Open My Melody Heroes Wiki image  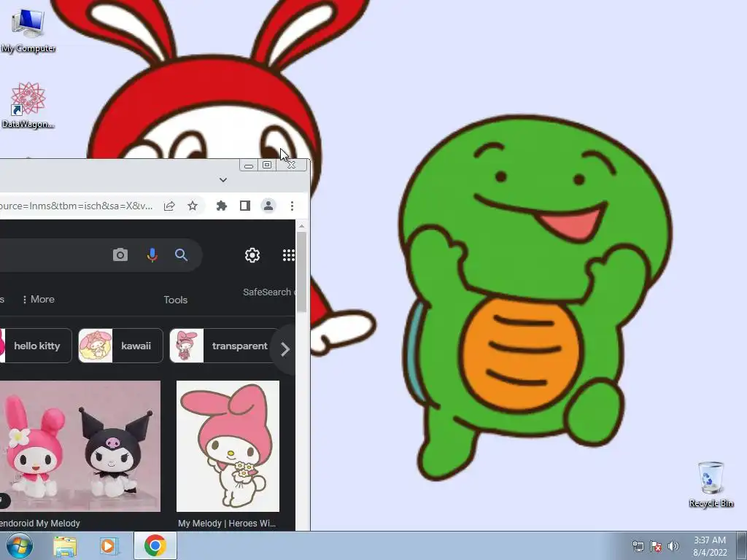click(x=228, y=446)
